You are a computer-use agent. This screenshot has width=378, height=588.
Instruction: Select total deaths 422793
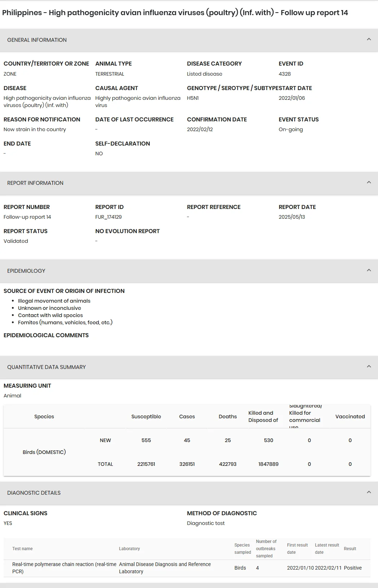pos(228,464)
